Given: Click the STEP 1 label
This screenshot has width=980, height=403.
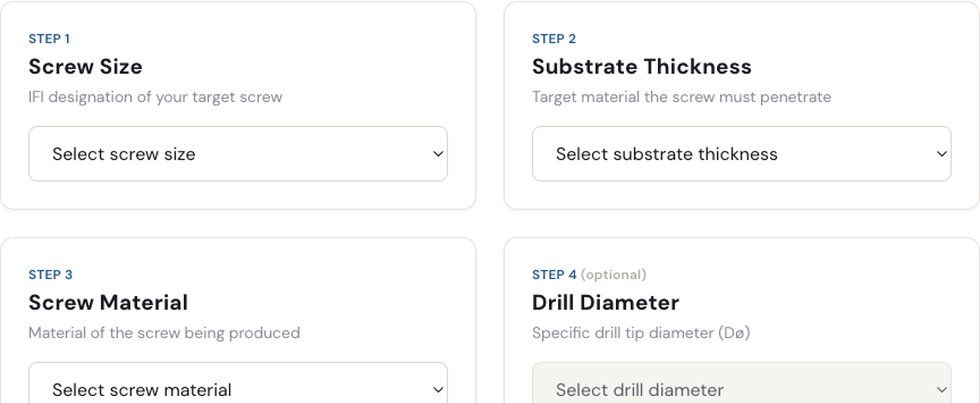Looking at the screenshot, I should (49, 39).
